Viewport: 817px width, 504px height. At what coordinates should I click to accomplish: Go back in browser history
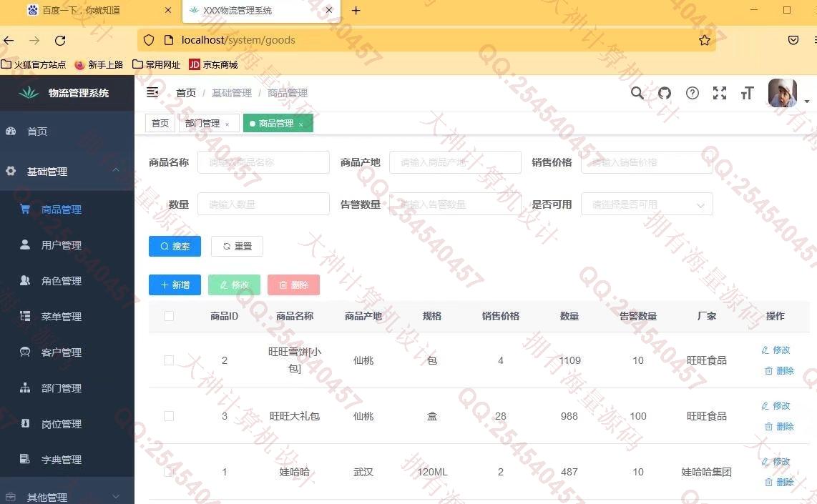(x=9, y=40)
